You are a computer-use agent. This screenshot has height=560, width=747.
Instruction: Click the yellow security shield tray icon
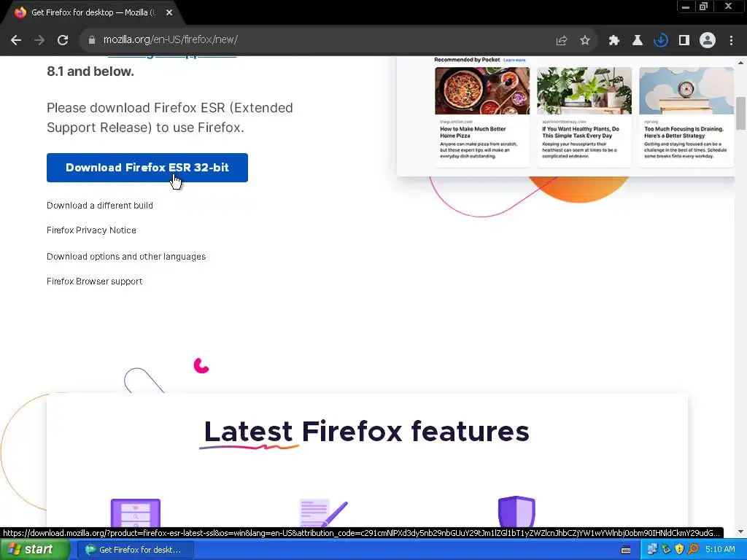679,550
